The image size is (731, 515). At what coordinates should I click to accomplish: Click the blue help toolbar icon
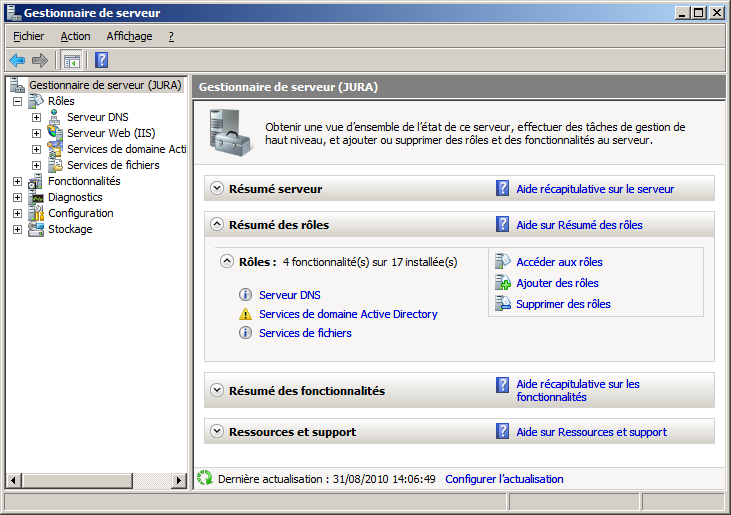point(101,60)
